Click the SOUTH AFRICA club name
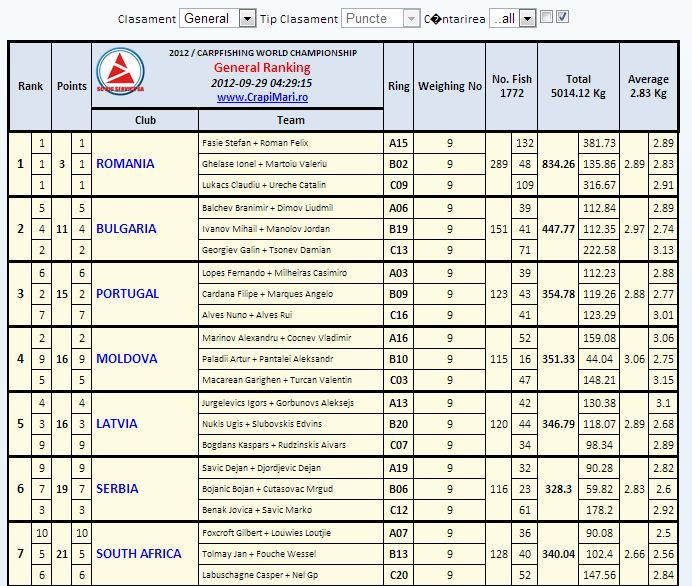The image size is (692, 586). coord(139,553)
